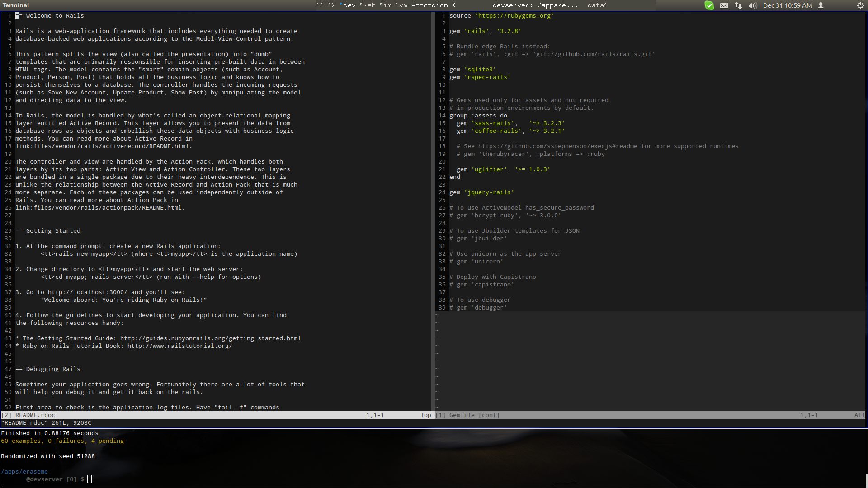This screenshot has width=868, height=488.
Task: Click link:files/vendor/rails/activerecord/README.html line
Action: [104, 146]
